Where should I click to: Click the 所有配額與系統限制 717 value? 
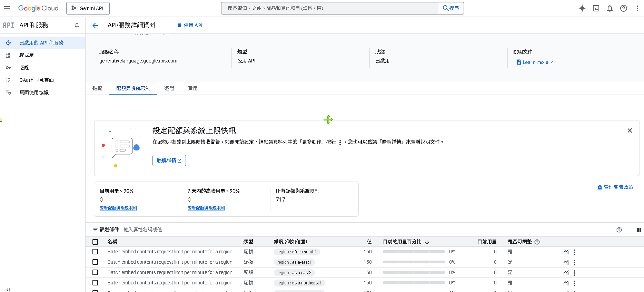coord(280,199)
